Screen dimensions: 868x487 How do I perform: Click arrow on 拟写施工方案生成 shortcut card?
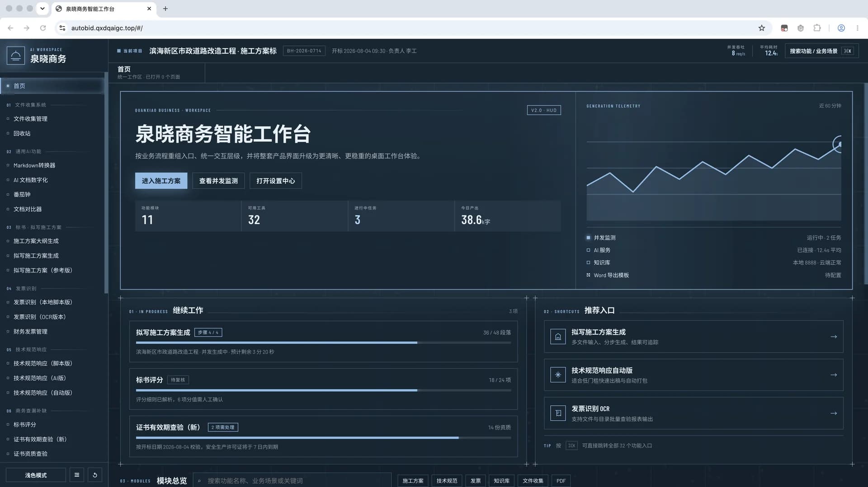[x=834, y=337]
